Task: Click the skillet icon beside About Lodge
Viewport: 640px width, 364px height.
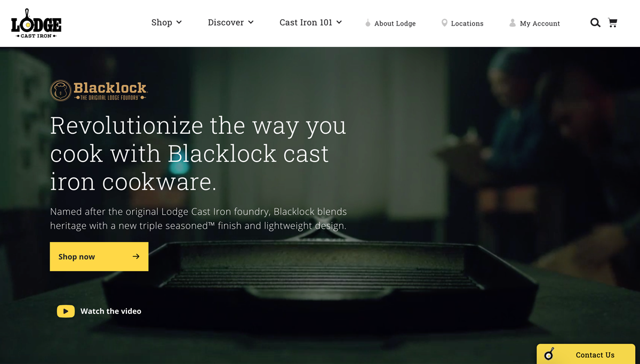Action: click(367, 23)
